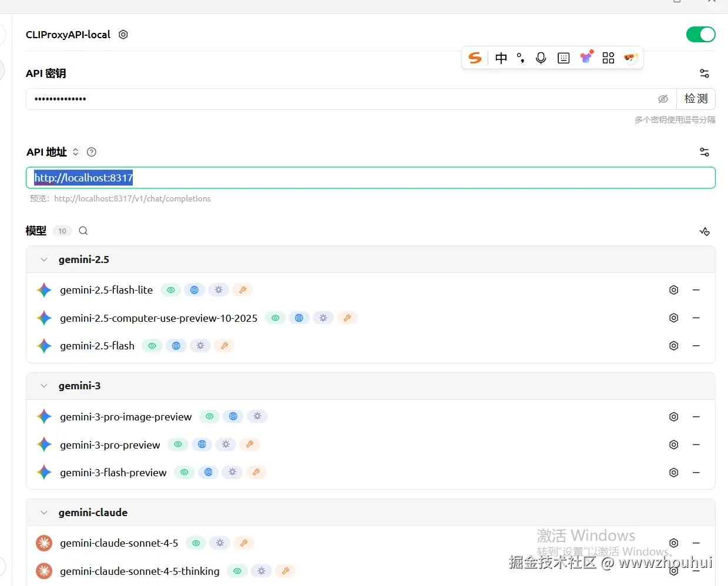Click the http://localhost:8317 address field
Viewport: 728px width, 586px height.
click(x=371, y=178)
